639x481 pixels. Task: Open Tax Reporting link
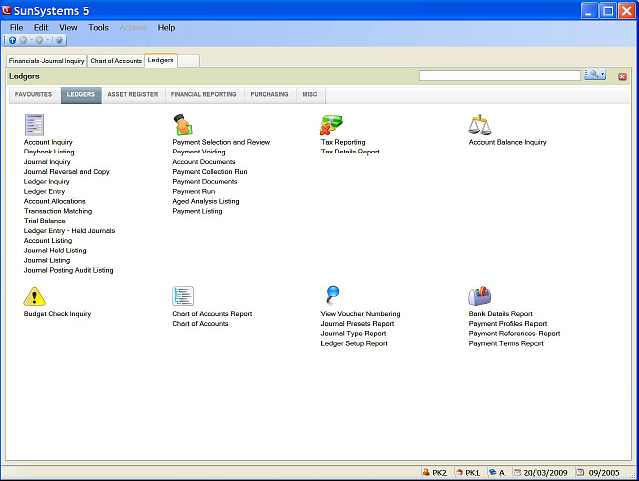pyautogui.click(x=343, y=142)
